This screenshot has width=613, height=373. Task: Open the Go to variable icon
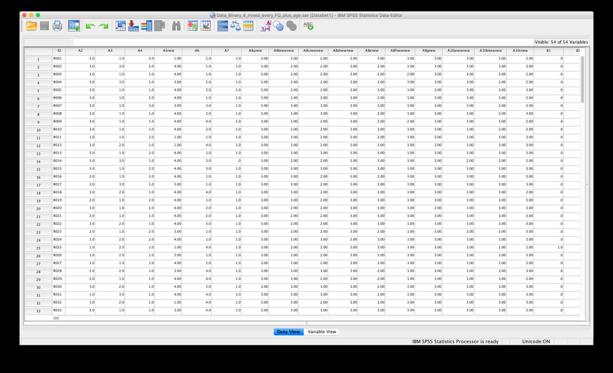(134, 26)
